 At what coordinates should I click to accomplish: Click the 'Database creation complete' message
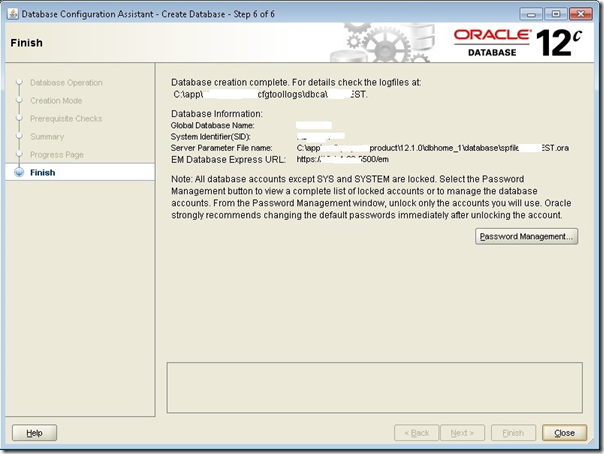click(296, 82)
